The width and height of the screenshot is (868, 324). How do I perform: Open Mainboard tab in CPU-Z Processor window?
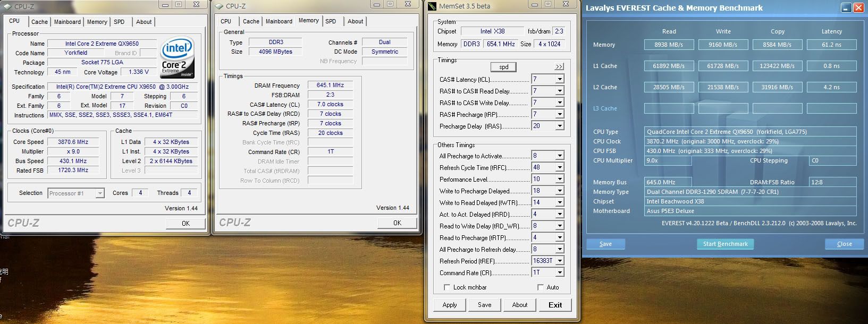click(68, 22)
